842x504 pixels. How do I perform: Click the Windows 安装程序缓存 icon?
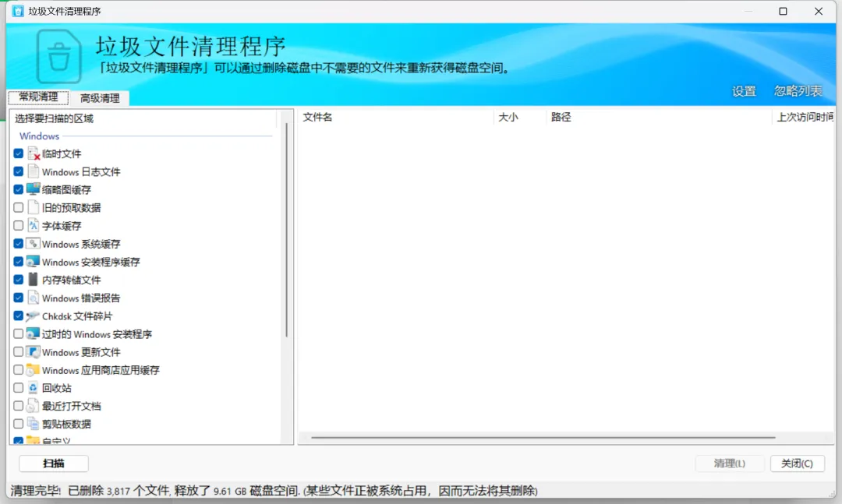[34, 262]
